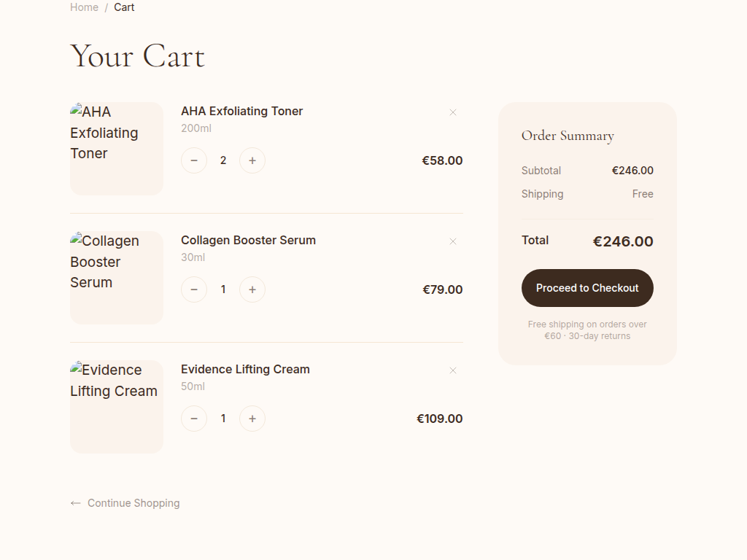Open the Home breadcrumb link

click(x=84, y=7)
